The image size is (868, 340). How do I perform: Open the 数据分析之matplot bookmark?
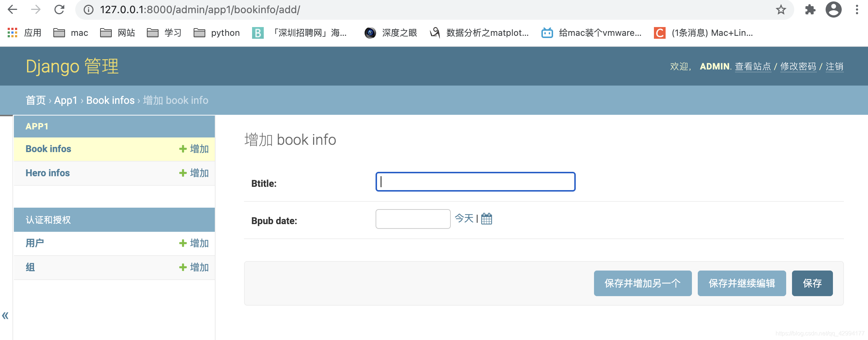(x=479, y=33)
